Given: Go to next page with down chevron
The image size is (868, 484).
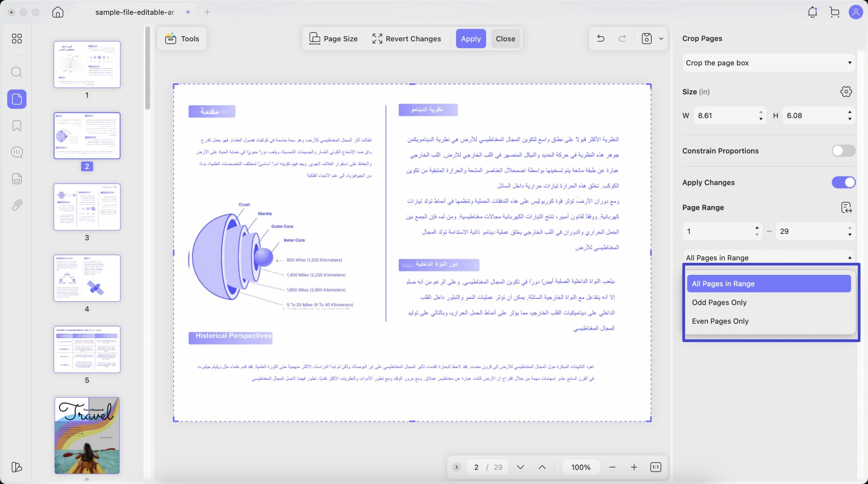Looking at the screenshot, I should tap(520, 467).
